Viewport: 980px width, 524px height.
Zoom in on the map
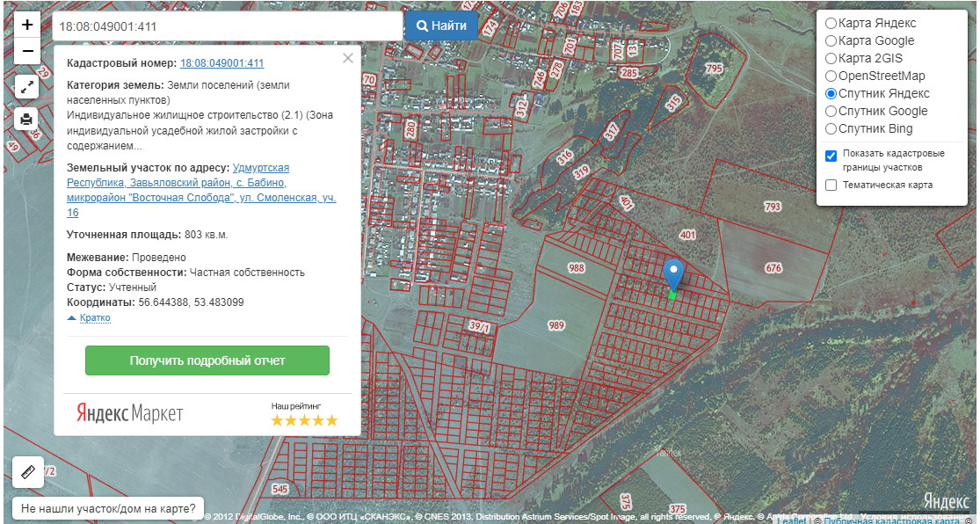click(27, 25)
